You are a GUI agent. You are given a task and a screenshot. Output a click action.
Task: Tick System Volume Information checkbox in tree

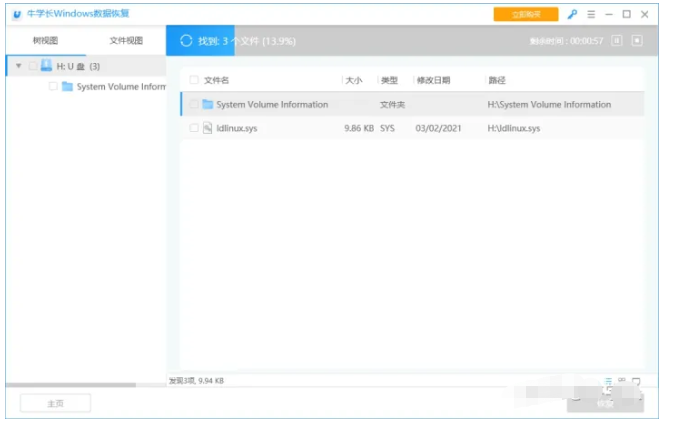coord(53,87)
